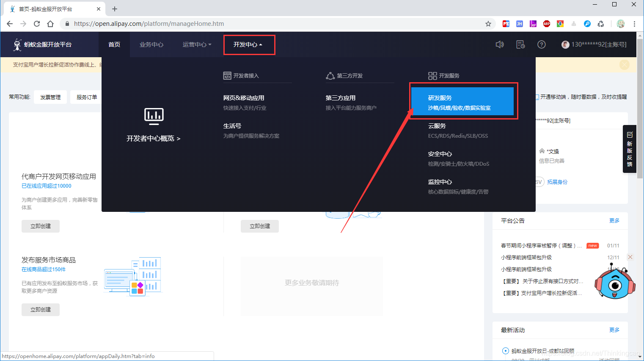The width and height of the screenshot is (644, 361).
Task: Click the sound notification speaker icon
Action: click(500, 44)
